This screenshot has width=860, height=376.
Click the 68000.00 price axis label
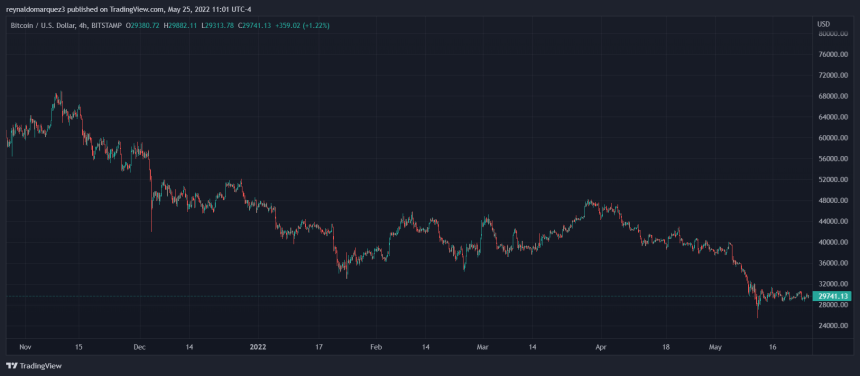click(x=834, y=96)
